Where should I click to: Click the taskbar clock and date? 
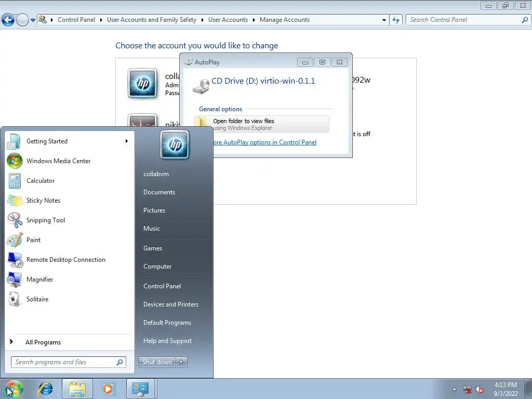click(506, 389)
